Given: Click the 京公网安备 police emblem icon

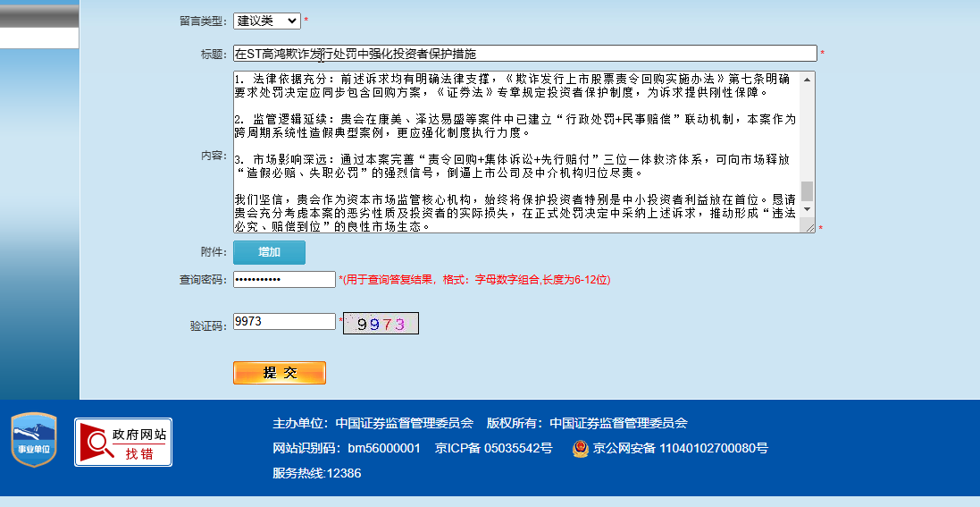Looking at the screenshot, I should pyautogui.click(x=581, y=448).
